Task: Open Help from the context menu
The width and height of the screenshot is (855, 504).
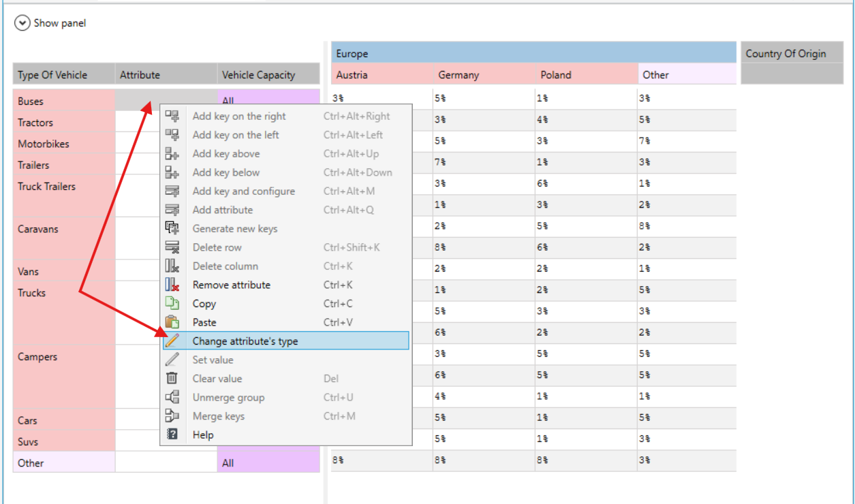Action: click(286, 435)
